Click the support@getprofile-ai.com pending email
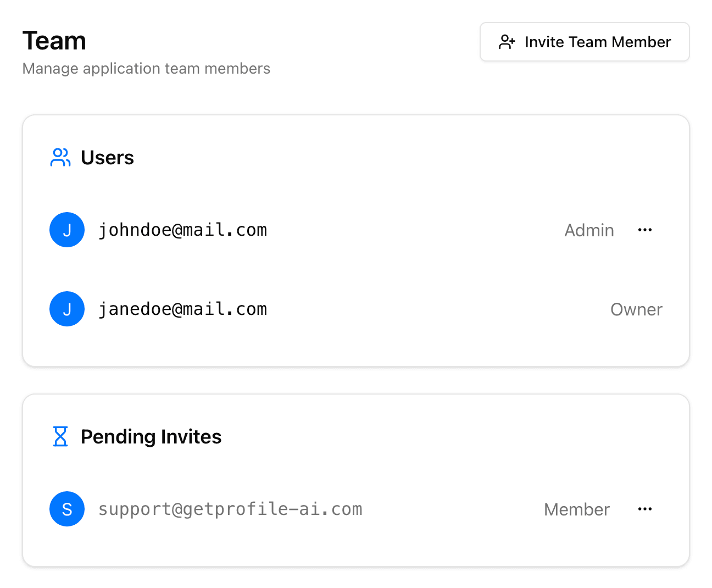The width and height of the screenshot is (712, 588). click(230, 509)
